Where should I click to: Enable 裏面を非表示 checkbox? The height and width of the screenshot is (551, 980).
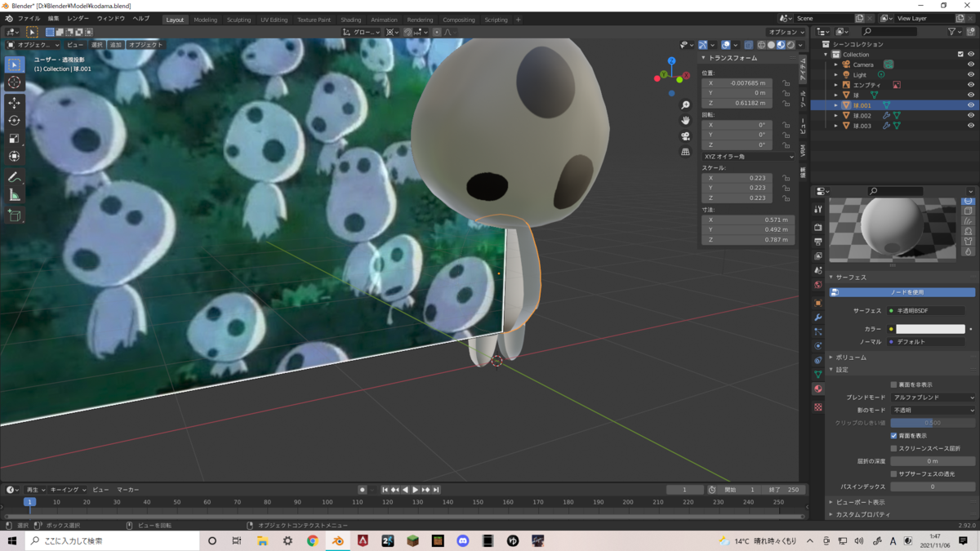click(x=893, y=384)
